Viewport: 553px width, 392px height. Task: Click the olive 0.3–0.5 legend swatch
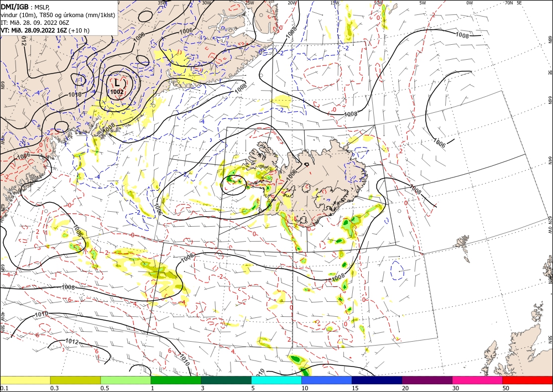(x=75, y=380)
